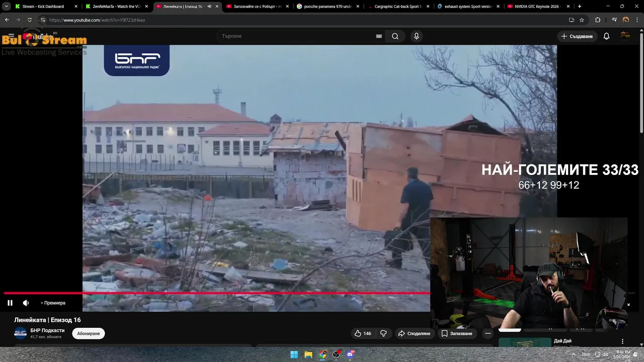The image size is (644, 362).
Task: Open the on-screen keyboard icon in search
Action: [x=379, y=36]
